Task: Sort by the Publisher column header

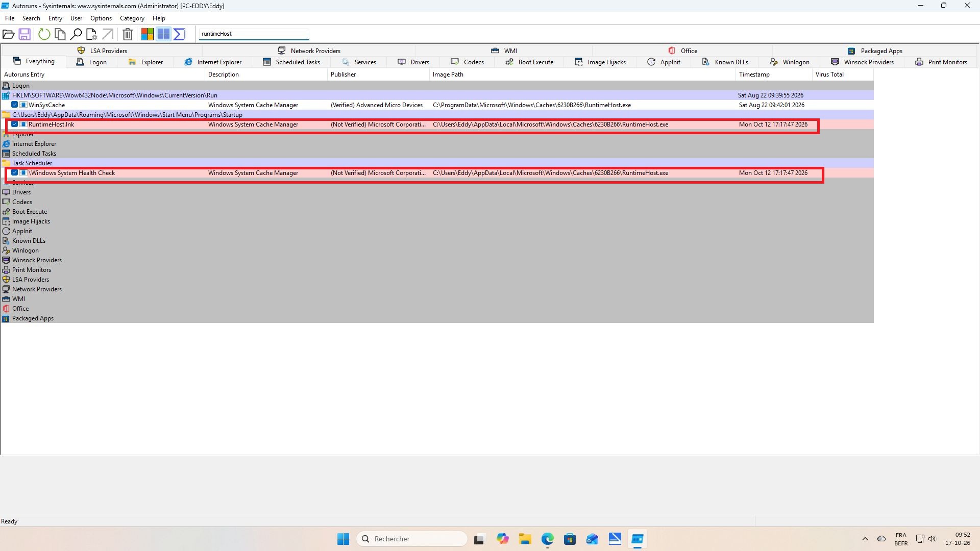Action: [x=378, y=74]
